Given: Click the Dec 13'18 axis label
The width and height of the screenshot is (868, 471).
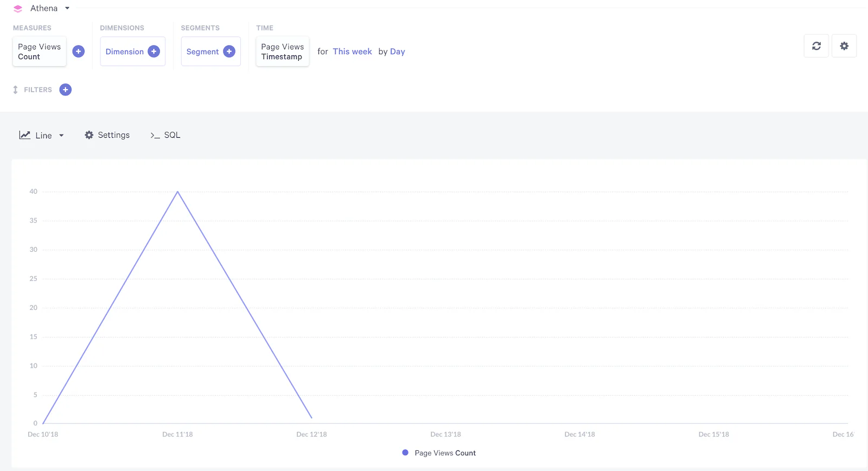Looking at the screenshot, I should [445, 435].
